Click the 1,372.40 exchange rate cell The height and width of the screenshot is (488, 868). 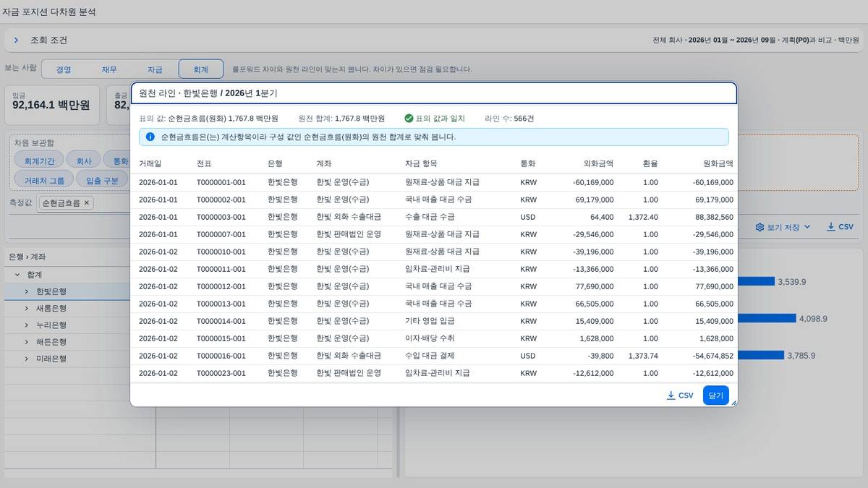click(x=644, y=217)
